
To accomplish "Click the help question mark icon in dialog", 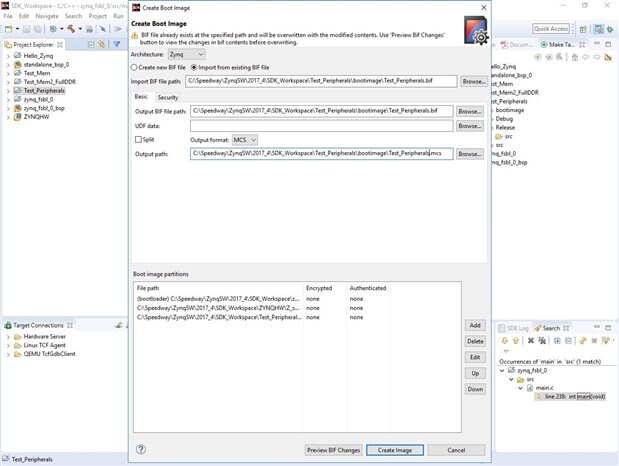I will pyautogui.click(x=141, y=449).
